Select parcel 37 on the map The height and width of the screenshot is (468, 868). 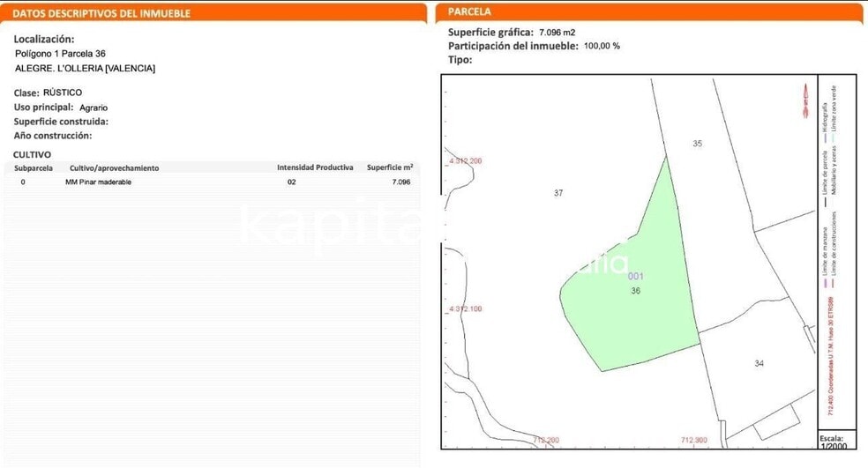pos(558,193)
